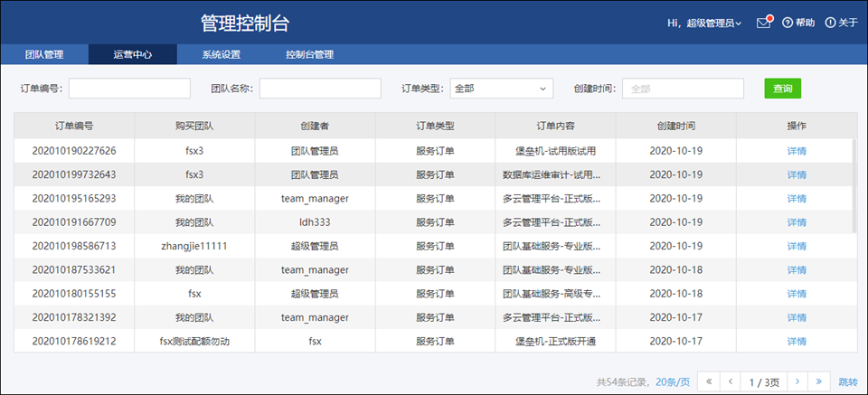Focus the 团队名称 input field

pyautogui.click(x=320, y=89)
